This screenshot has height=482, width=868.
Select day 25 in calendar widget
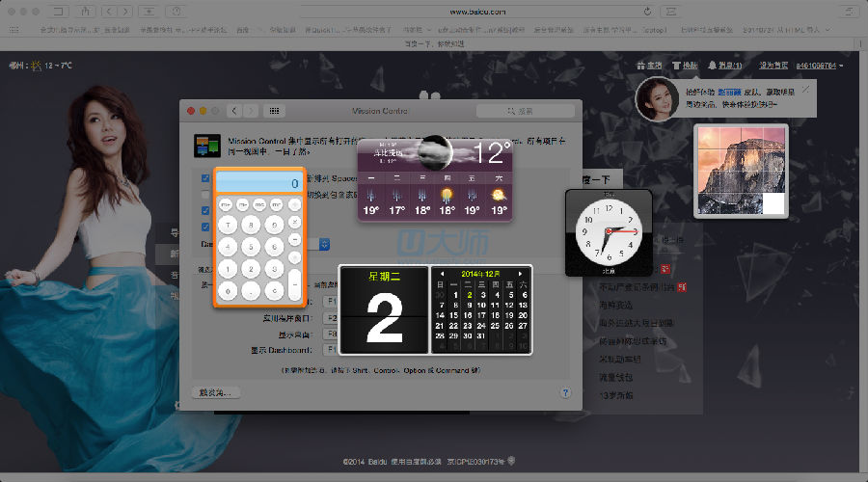495,325
